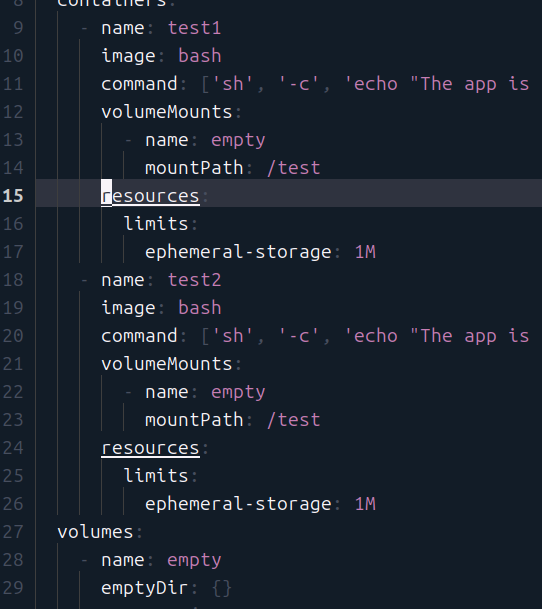Click line number 9 in the gutter
This screenshot has height=609, width=542.
tap(18, 28)
